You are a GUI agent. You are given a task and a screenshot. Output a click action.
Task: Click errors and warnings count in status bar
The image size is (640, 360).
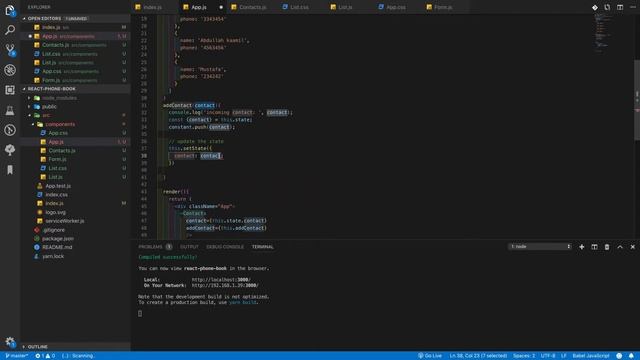coord(45,356)
